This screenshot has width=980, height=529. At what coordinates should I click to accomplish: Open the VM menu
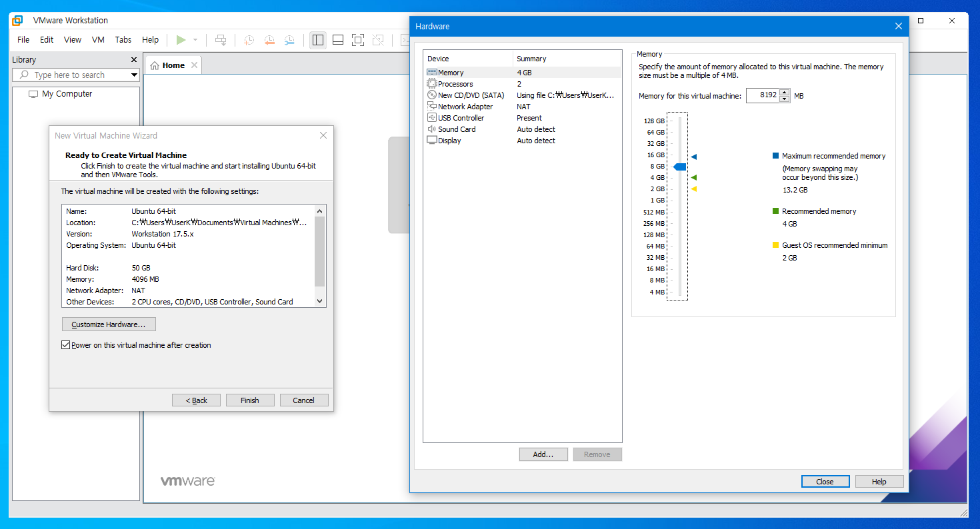98,40
